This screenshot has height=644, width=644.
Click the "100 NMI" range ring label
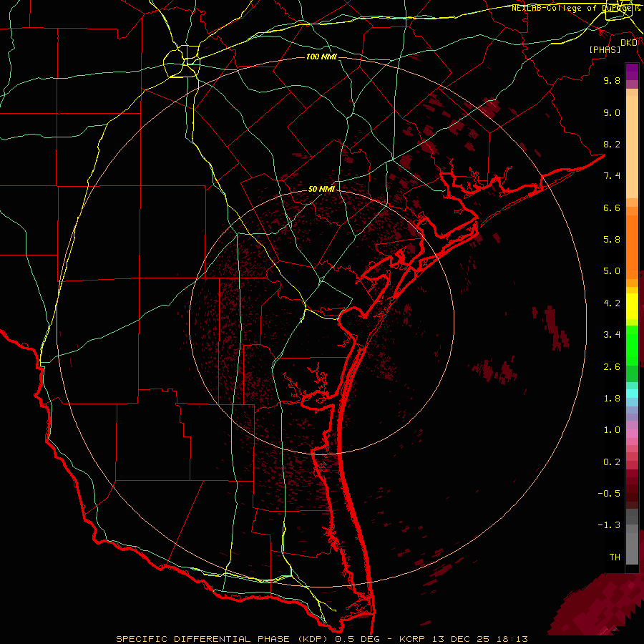tap(321, 57)
